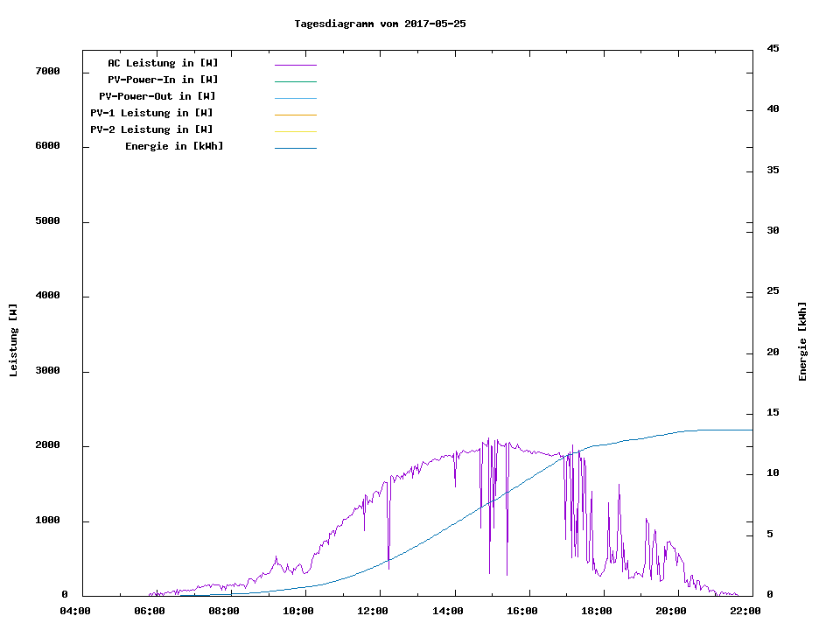Click the 15 tick label on energy axis
This screenshot has width=840, height=630.
click(773, 413)
